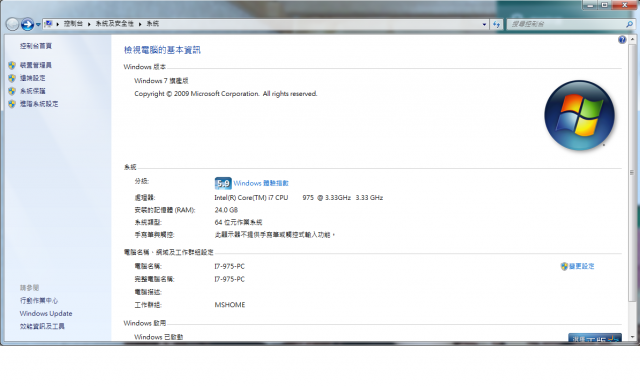The image size is (640, 386).
Task: Click the pen and touch availability message
Action: [x=275, y=235]
